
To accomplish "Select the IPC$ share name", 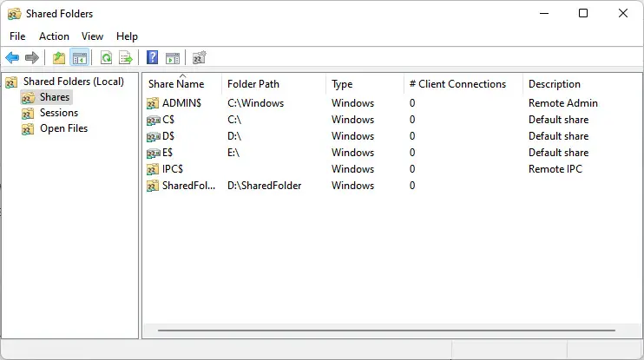I will pos(173,168).
